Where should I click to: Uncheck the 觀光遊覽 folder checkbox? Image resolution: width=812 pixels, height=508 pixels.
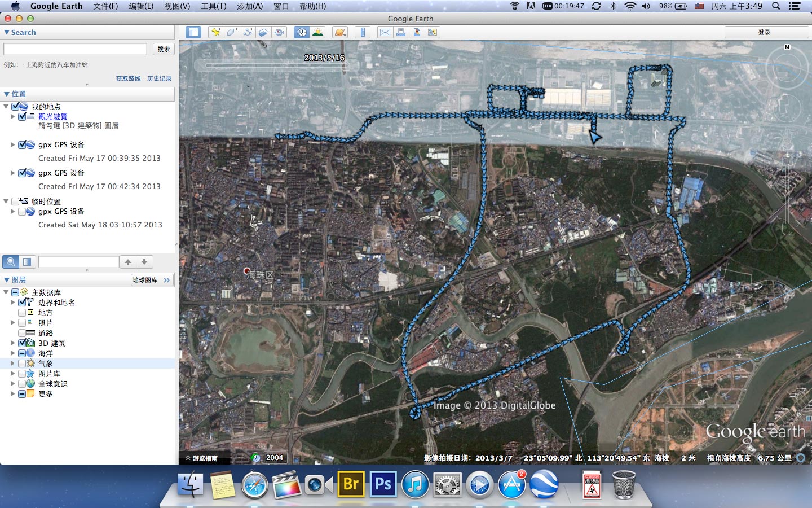(x=23, y=116)
